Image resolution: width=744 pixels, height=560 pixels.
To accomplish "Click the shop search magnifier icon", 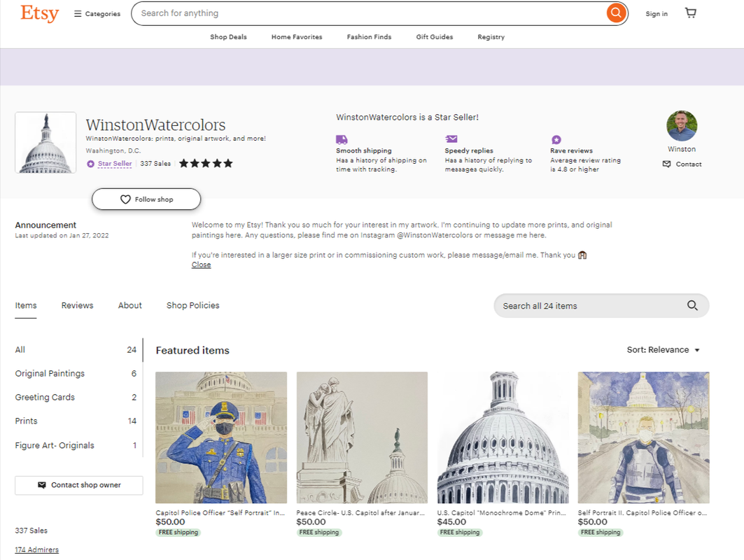I will coord(692,306).
